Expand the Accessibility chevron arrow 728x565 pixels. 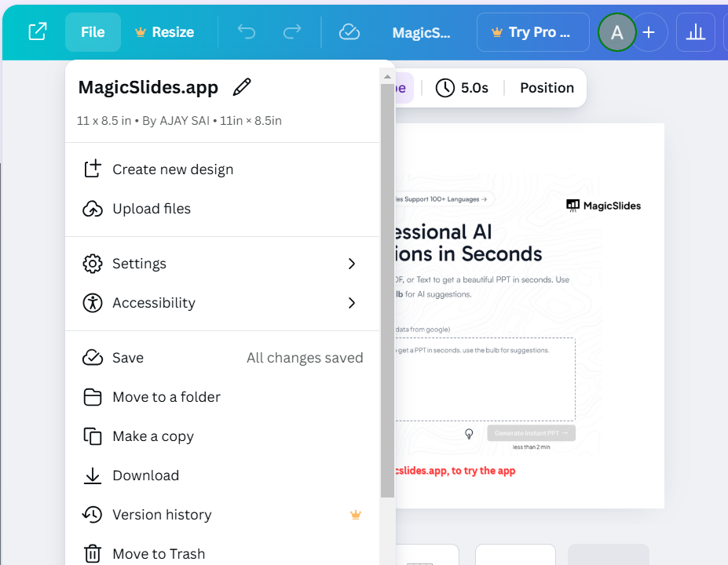[x=352, y=303]
